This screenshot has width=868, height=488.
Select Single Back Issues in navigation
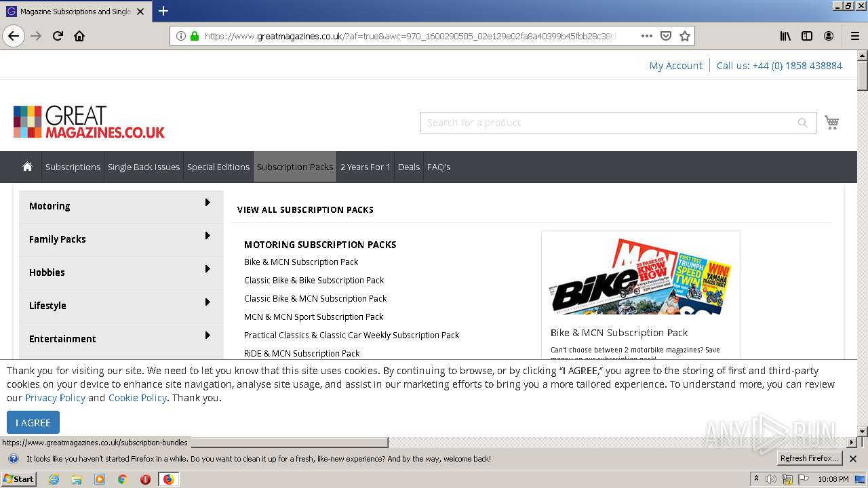click(144, 167)
